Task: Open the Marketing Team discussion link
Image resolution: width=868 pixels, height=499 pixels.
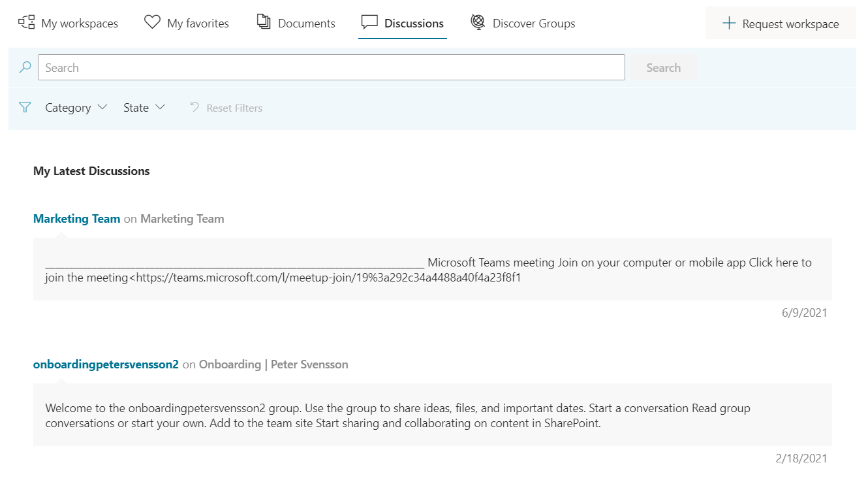Action: coord(76,219)
